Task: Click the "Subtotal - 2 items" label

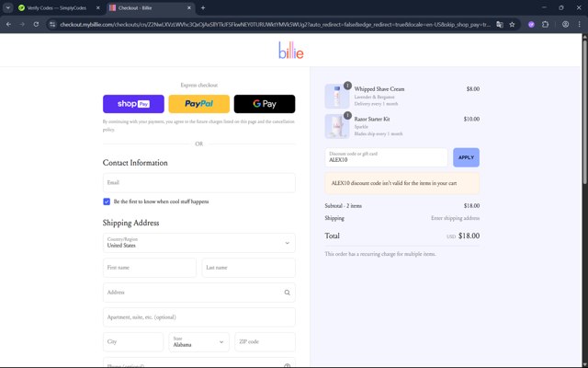Action: point(343,206)
